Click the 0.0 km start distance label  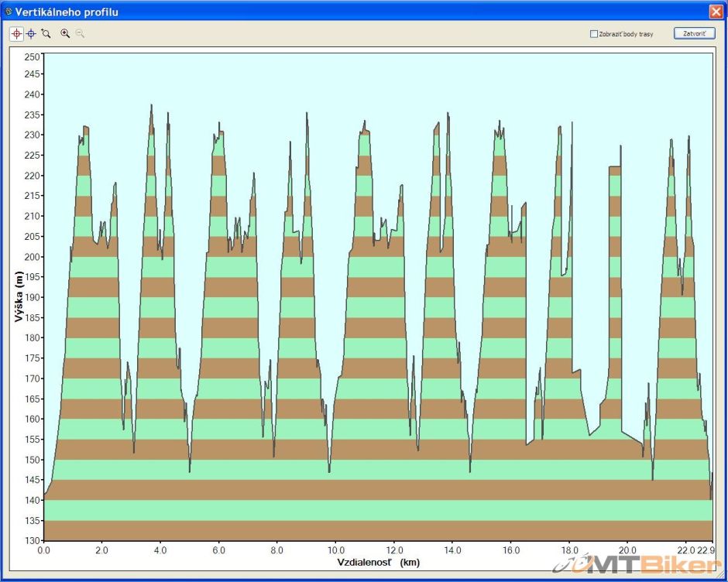pos(43,551)
